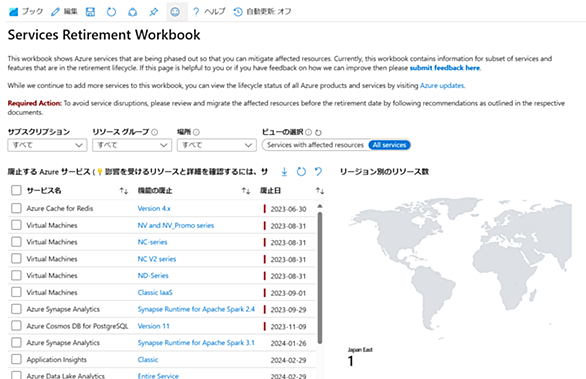Open the ブック workbook gallery icon

[x=25, y=12]
